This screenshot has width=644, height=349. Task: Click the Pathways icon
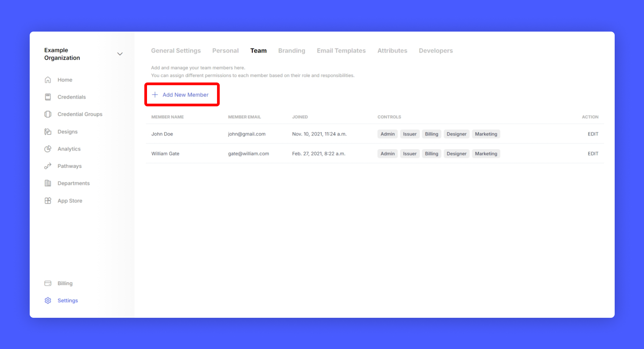tap(48, 166)
